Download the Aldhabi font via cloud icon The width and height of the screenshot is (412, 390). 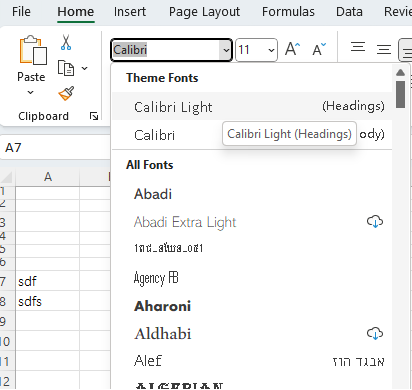click(x=375, y=333)
